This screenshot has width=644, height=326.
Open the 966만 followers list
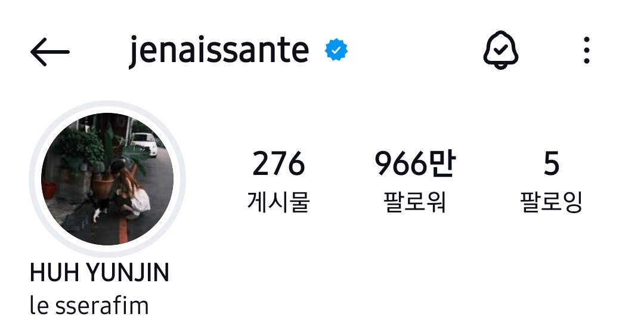(415, 164)
